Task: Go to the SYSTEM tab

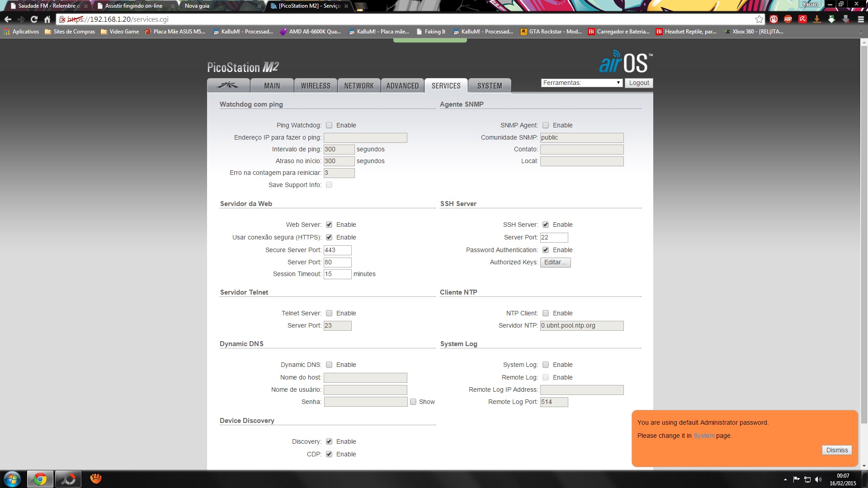Action: pos(490,85)
